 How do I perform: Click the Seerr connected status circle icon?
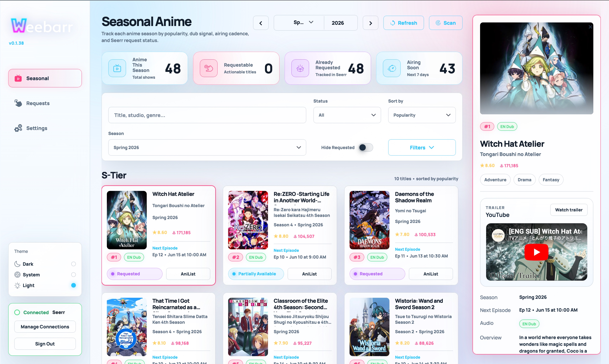[17, 312]
